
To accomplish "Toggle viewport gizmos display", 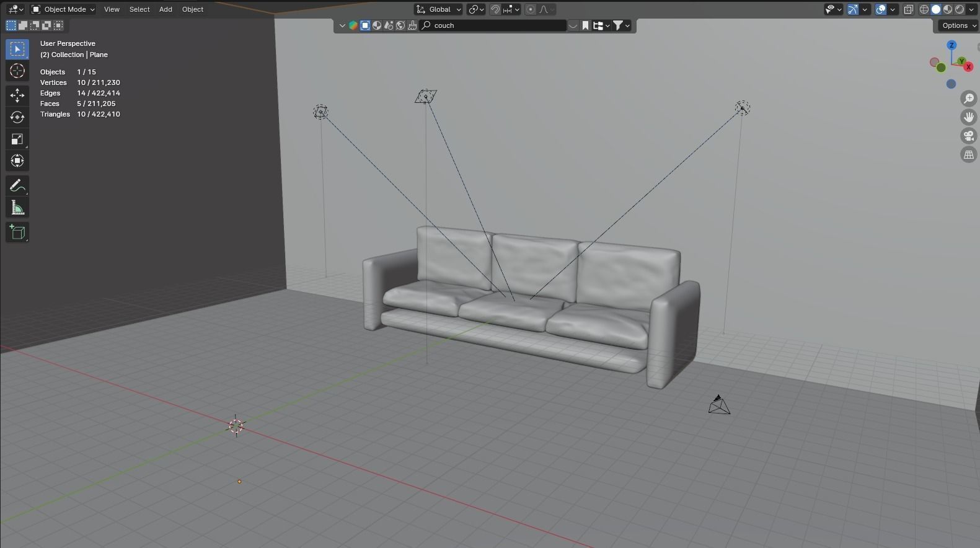I will click(x=853, y=9).
